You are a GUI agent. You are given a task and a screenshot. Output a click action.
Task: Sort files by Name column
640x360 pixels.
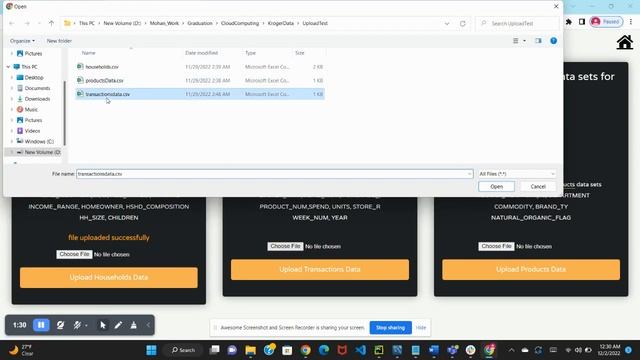(89, 53)
